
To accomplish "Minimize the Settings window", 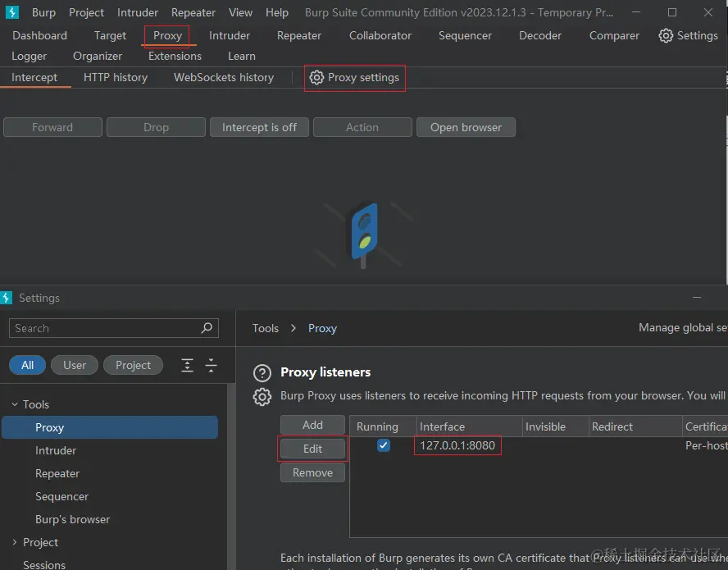I will [x=696, y=298].
